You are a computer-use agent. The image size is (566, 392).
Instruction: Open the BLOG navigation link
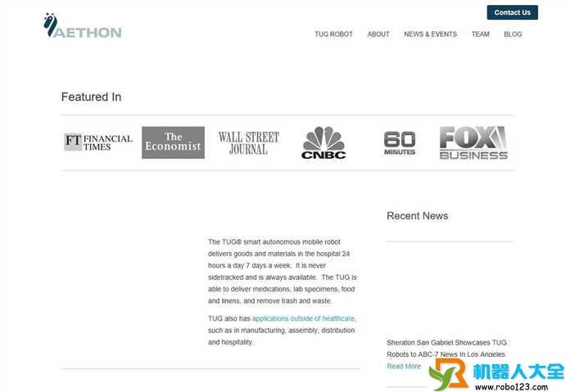(x=513, y=34)
